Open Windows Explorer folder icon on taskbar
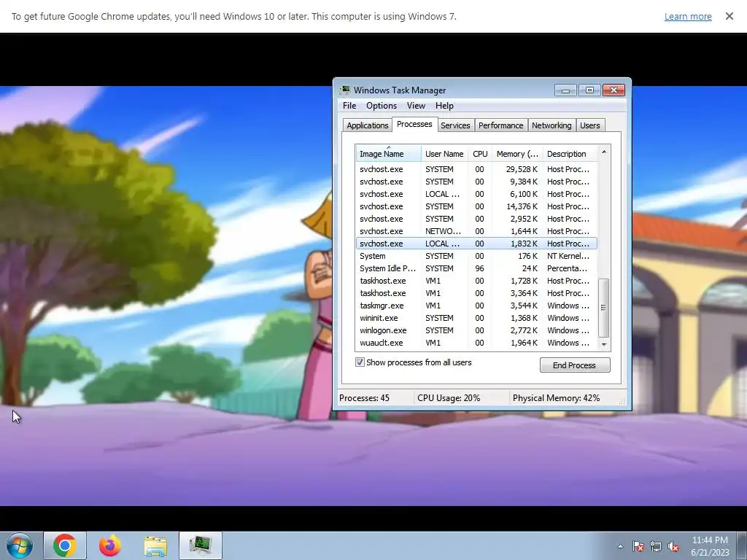747x560 pixels. pyautogui.click(x=155, y=545)
